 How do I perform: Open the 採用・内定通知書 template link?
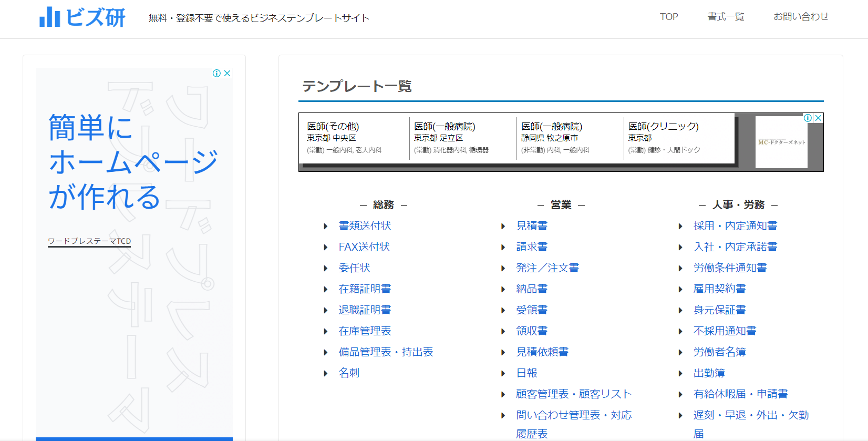tap(735, 226)
